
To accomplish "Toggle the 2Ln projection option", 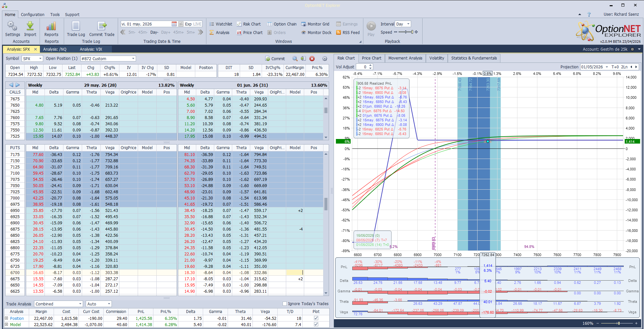I will (x=624, y=67).
